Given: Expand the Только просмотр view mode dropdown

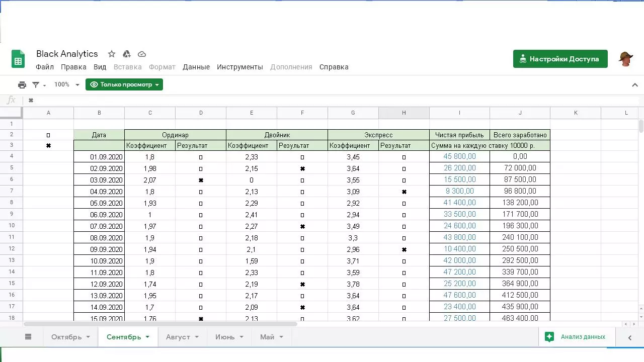Looking at the screenshot, I should (x=124, y=84).
